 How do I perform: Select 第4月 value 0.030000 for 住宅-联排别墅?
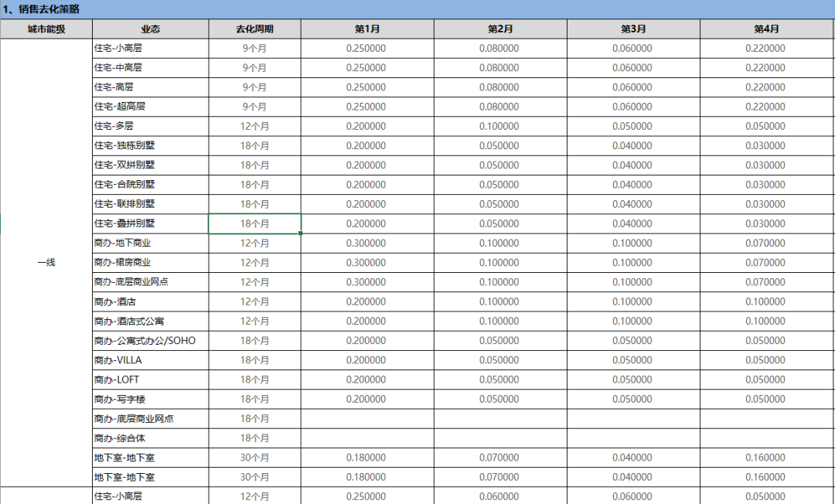[x=768, y=204]
